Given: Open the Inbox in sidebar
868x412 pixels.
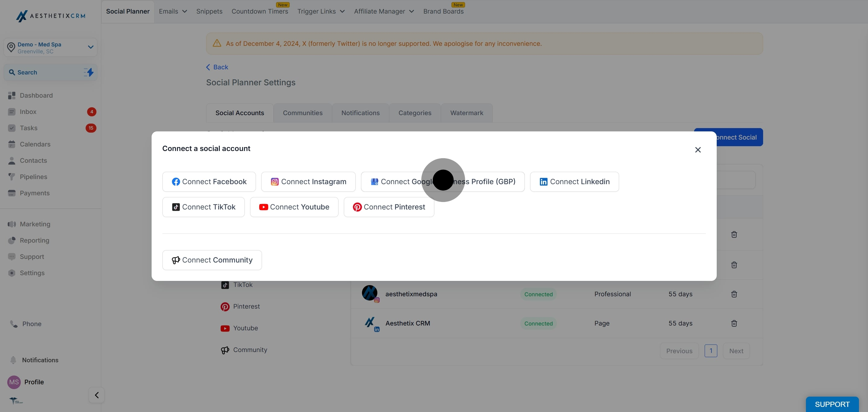Looking at the screenshot, I should pos(28,112).
